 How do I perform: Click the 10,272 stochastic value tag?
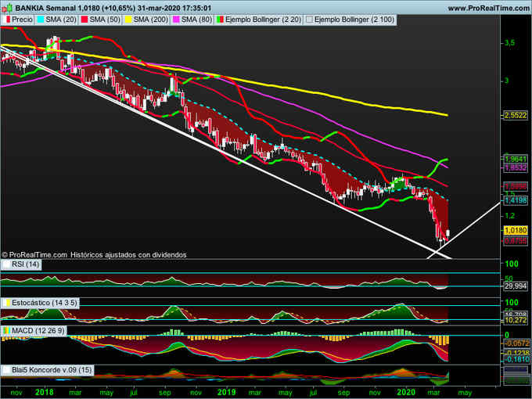[x=516, y=320]
